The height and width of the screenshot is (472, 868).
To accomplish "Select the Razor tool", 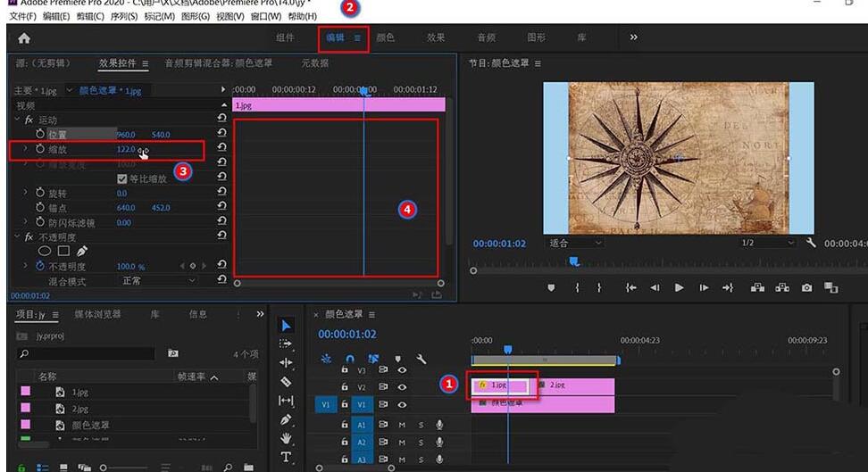I will [x=286, y=381].
